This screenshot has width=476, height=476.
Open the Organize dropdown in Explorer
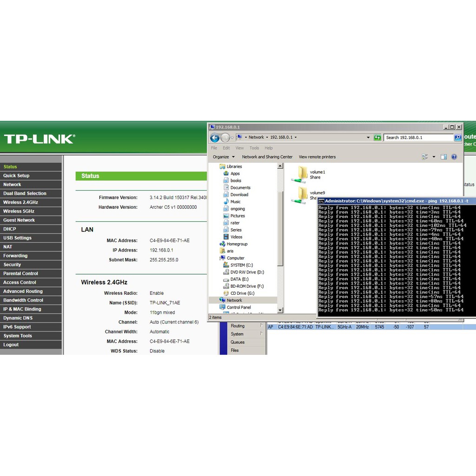[224, 157]
